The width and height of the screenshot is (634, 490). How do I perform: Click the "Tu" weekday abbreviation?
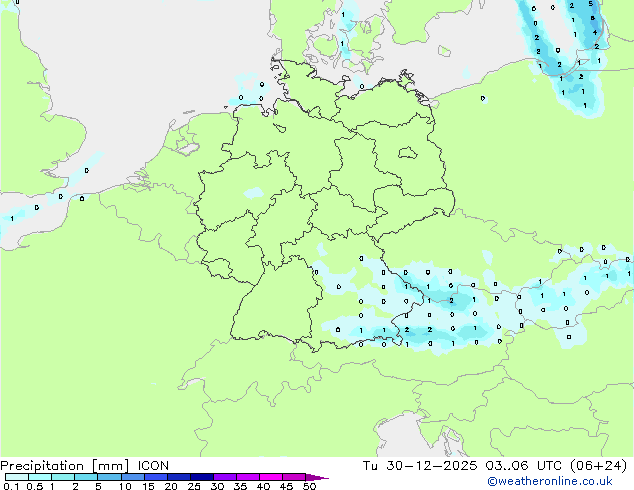coord(370,466)
